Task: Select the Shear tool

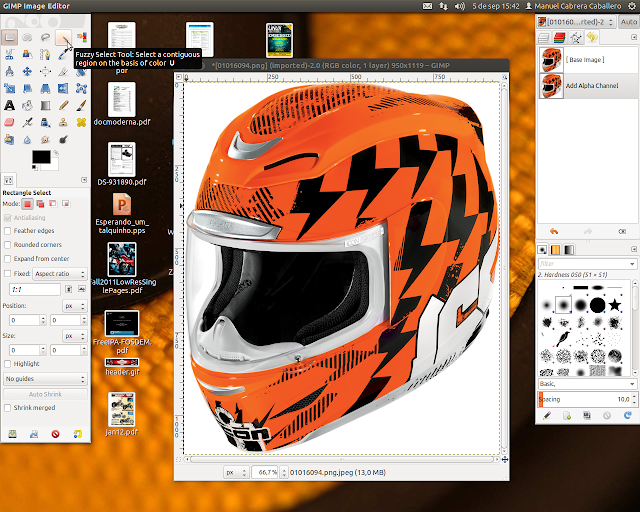Action: pos(27,88)
